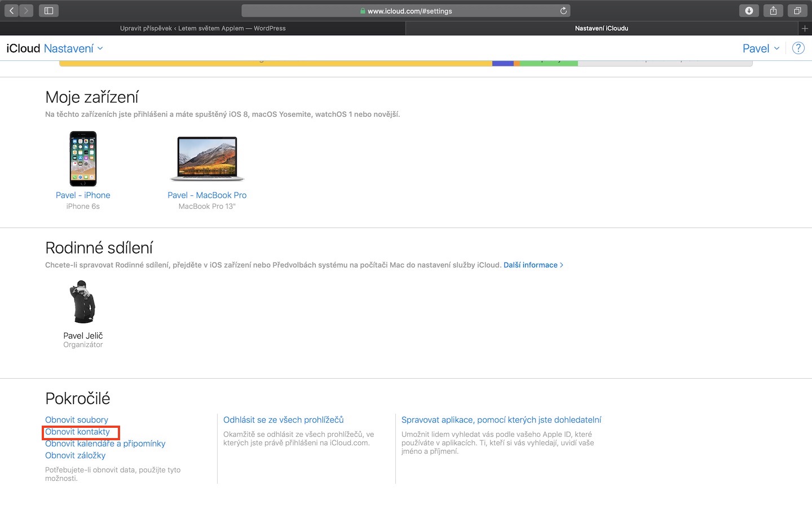Click the 'Pavel Jelič' name label
The width and height of the screenshot is (812, 508).
[83, 336]
